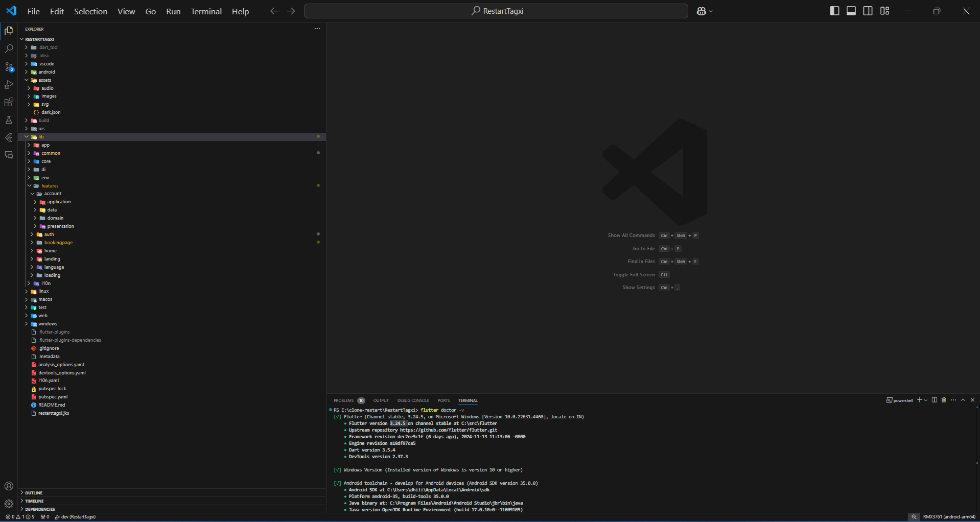Collapse the features folder
The width and height of the screenshot is (980, 522).
click(x=50, y=186)
